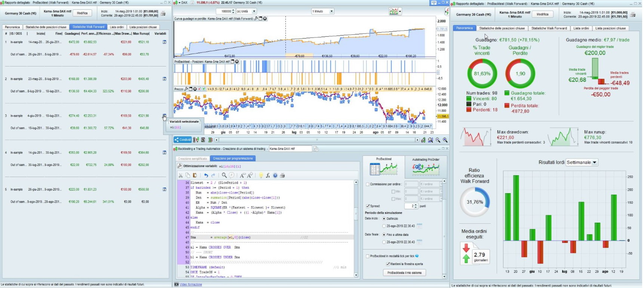This screenshot has height=288, width=644.
Task: Click the scissors cut icon in code editor
Action: tap(181, 175)
